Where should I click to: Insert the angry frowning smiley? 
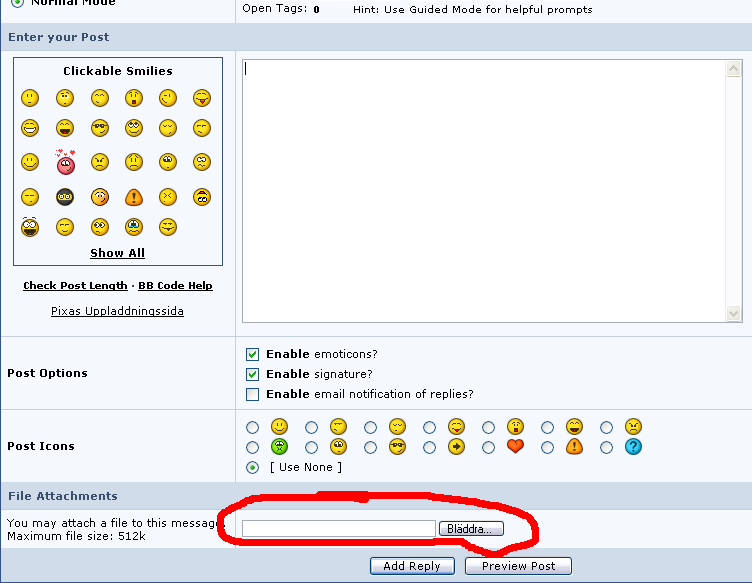pos(100,162)
